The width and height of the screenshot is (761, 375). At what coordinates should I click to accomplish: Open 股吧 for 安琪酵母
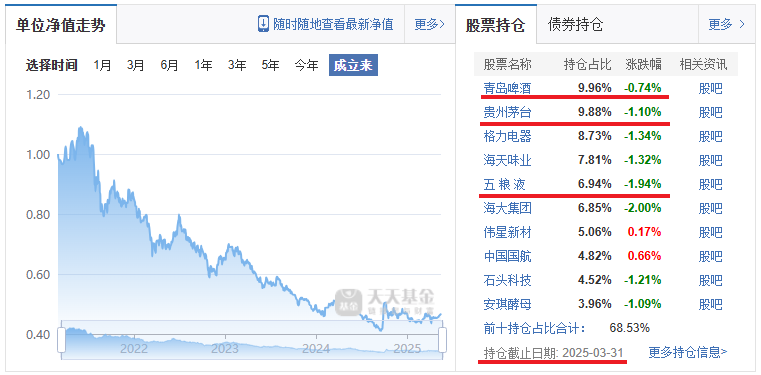pyautogui.click(x=711, y=304)
